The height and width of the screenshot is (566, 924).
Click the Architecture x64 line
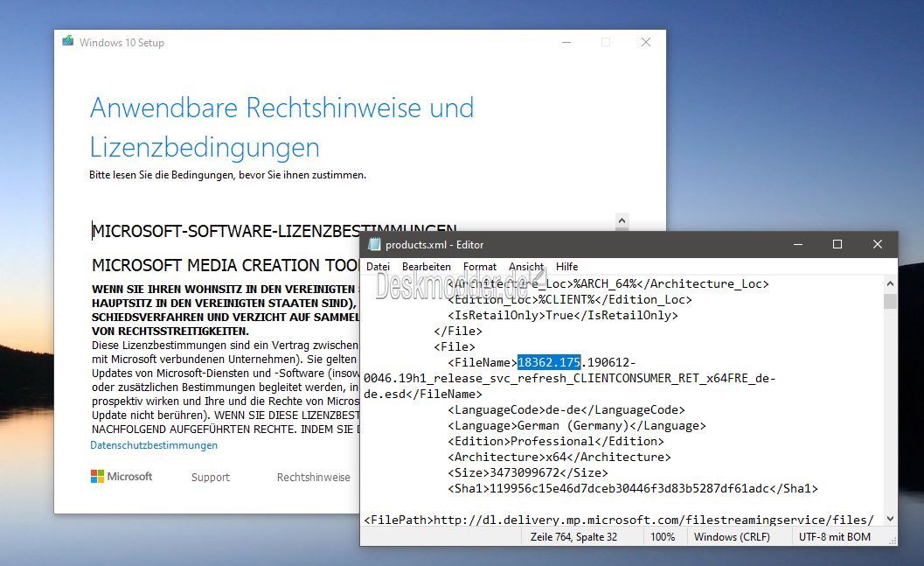[559, 457]
